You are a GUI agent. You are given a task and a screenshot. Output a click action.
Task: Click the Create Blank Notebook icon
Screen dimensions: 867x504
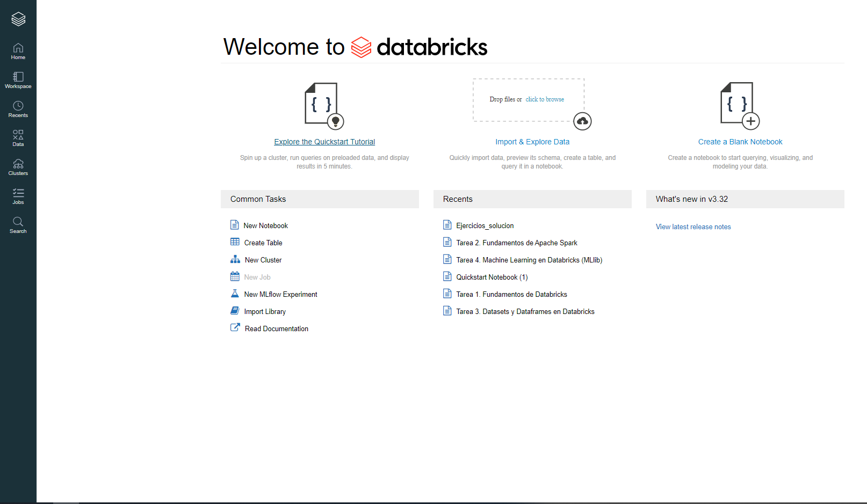740,106
